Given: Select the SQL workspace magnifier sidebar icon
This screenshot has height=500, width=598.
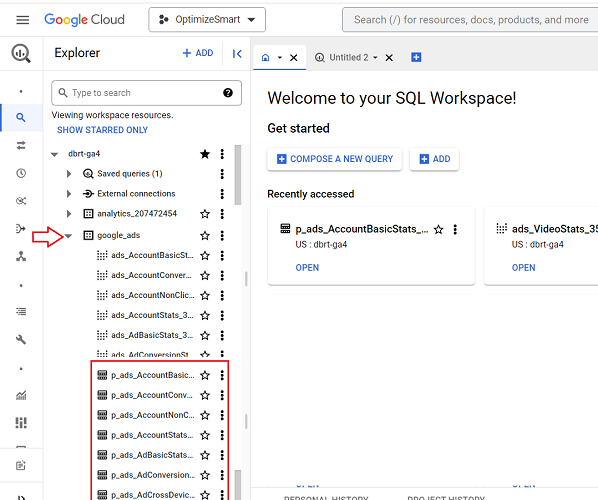Looking at the screenshot, I should click(x=21, y=117).
